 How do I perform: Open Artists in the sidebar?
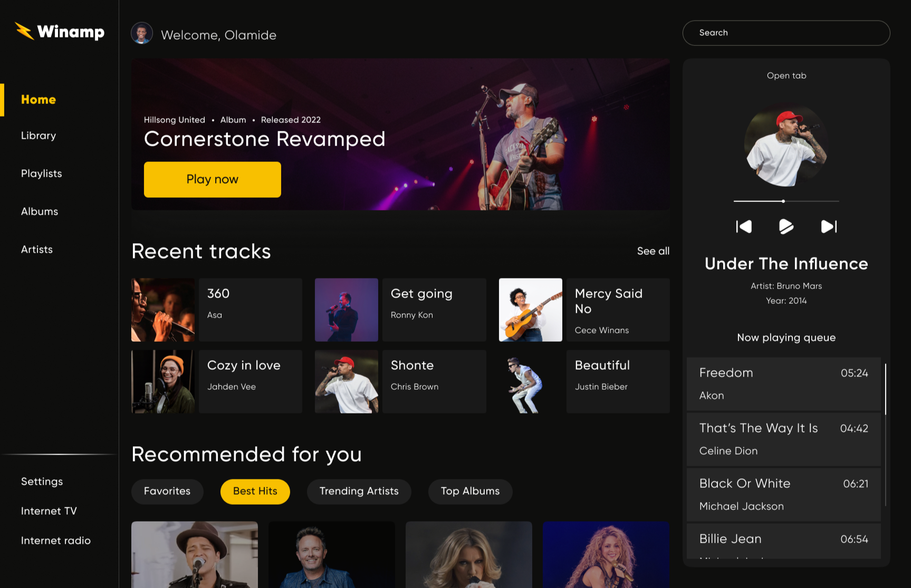(x=37, y=249)
